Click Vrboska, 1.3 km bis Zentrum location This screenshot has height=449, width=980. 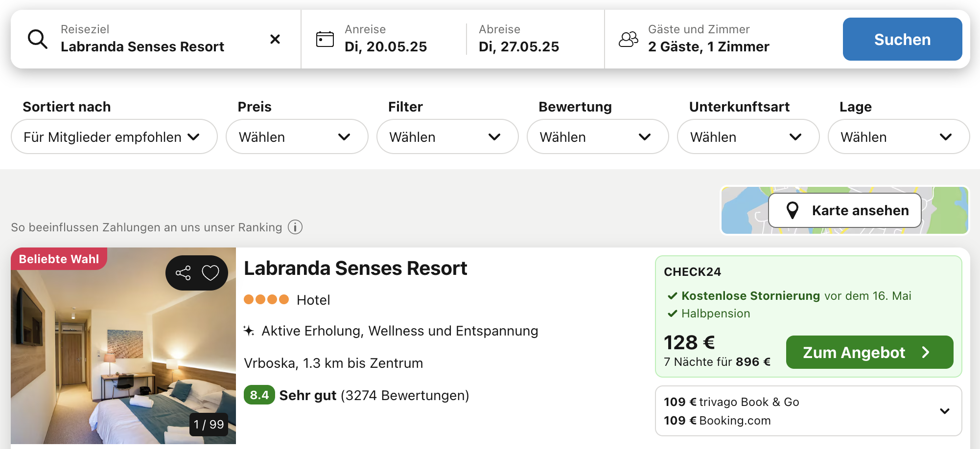333,363
